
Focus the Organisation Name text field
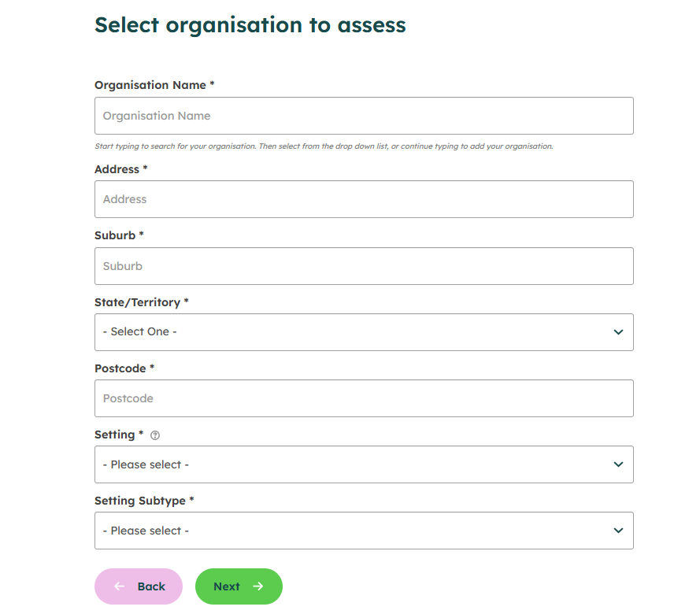click(364, 116)
